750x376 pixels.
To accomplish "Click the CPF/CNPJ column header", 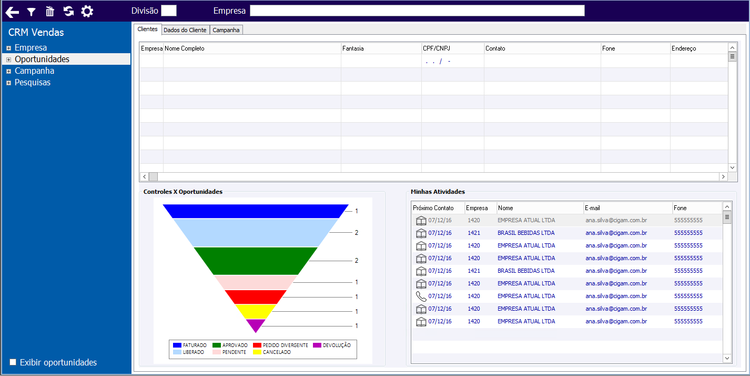I will point(452,48).
